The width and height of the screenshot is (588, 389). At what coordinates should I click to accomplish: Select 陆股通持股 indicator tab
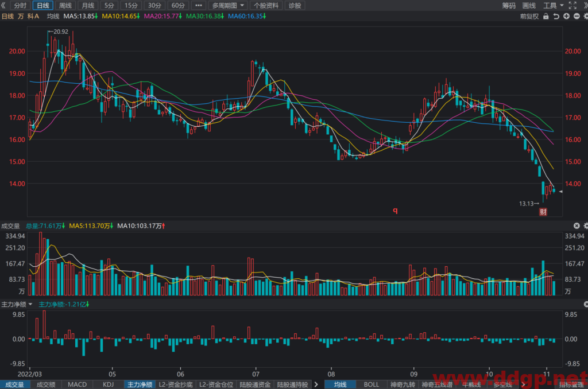pyautogui.click(x=292, y=384)
